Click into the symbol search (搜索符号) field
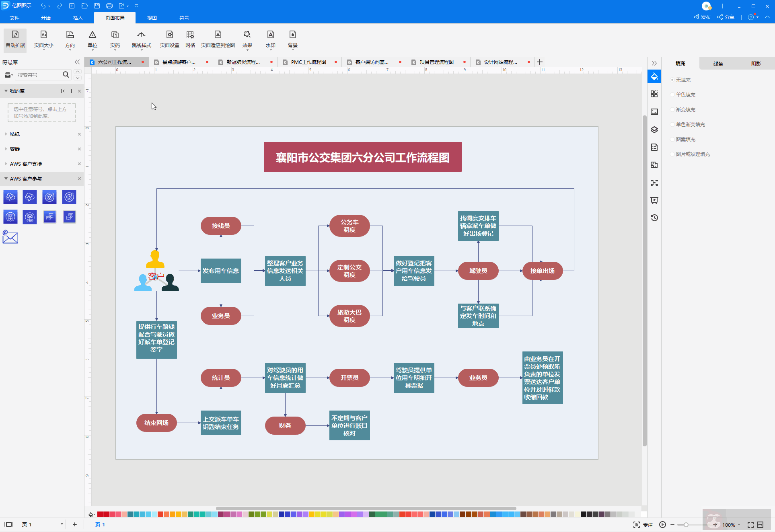This screenshot has height=532, width=775. tap(38, 75)
